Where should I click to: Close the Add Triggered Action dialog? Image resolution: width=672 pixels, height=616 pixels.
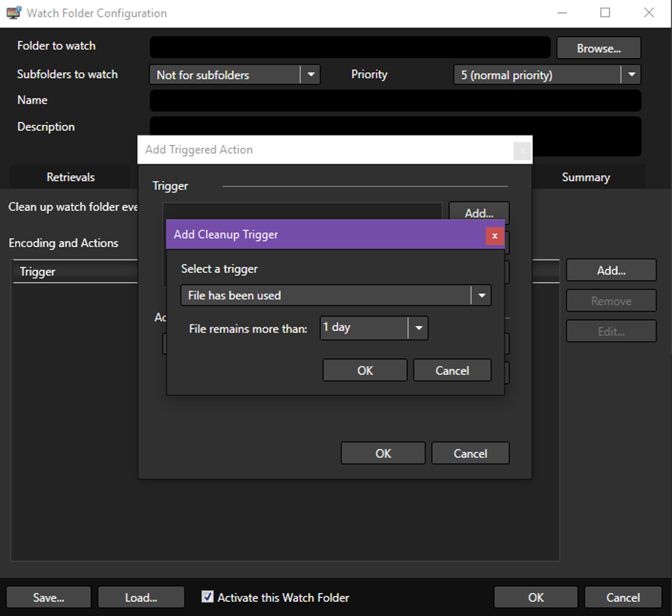tap(522, 151)
